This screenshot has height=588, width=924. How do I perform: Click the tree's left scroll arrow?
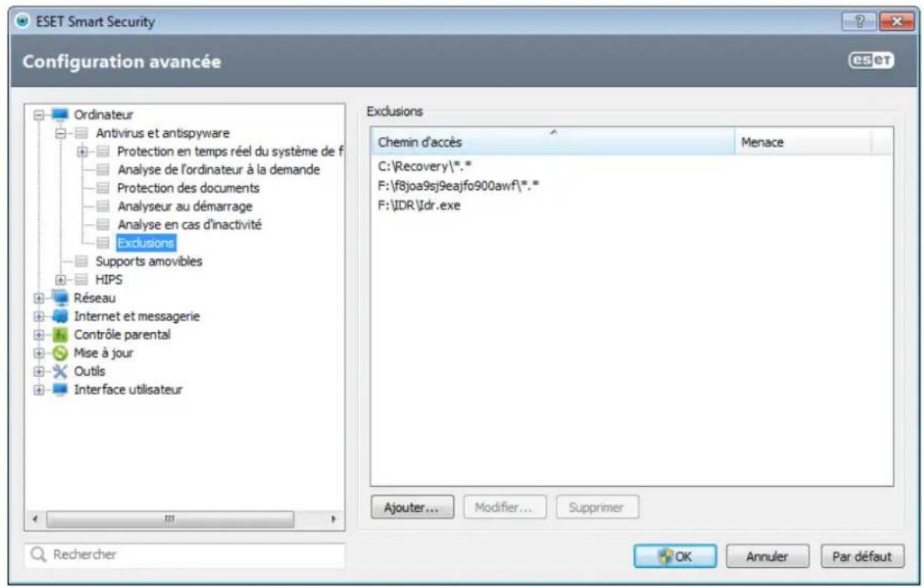35,519
